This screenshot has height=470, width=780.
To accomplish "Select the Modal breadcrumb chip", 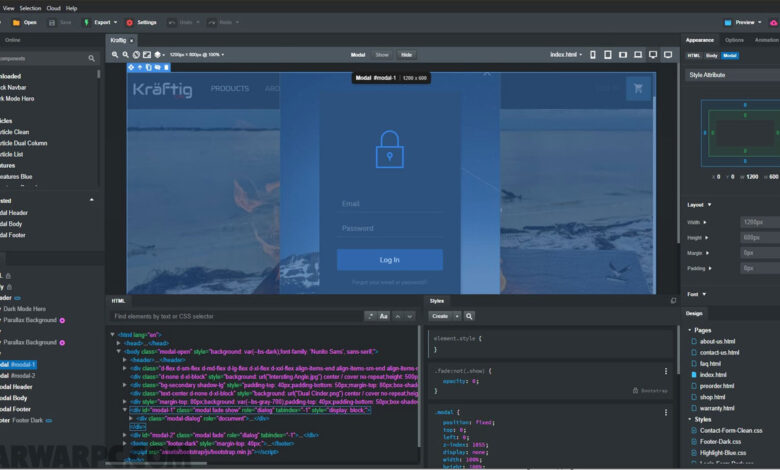I will coord(730,56).
